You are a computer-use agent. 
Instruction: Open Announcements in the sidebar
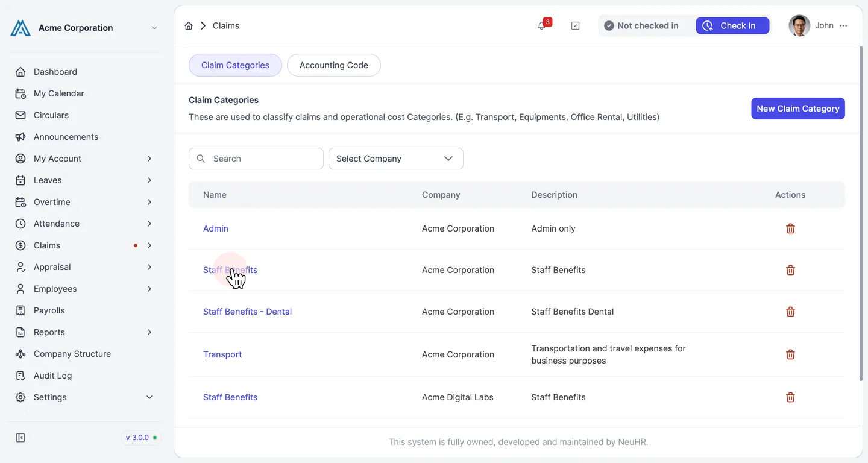pyautogui.click(x=66, y=137)
